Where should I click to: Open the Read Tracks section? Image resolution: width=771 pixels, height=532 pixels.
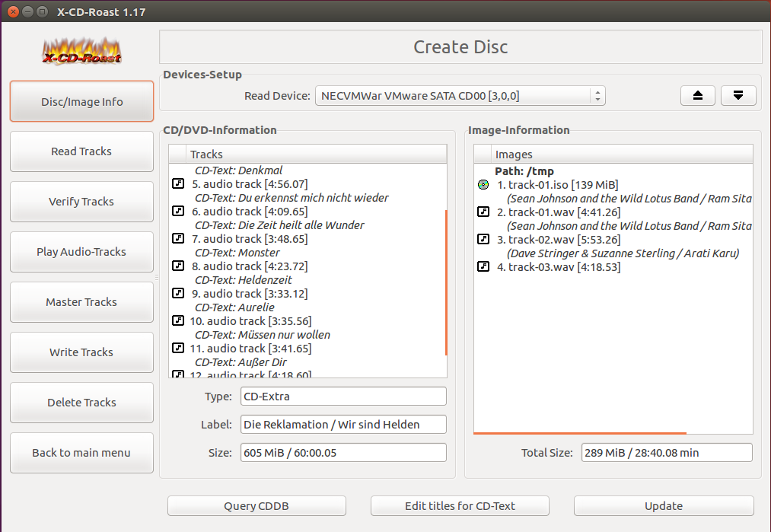pos(81,151)
